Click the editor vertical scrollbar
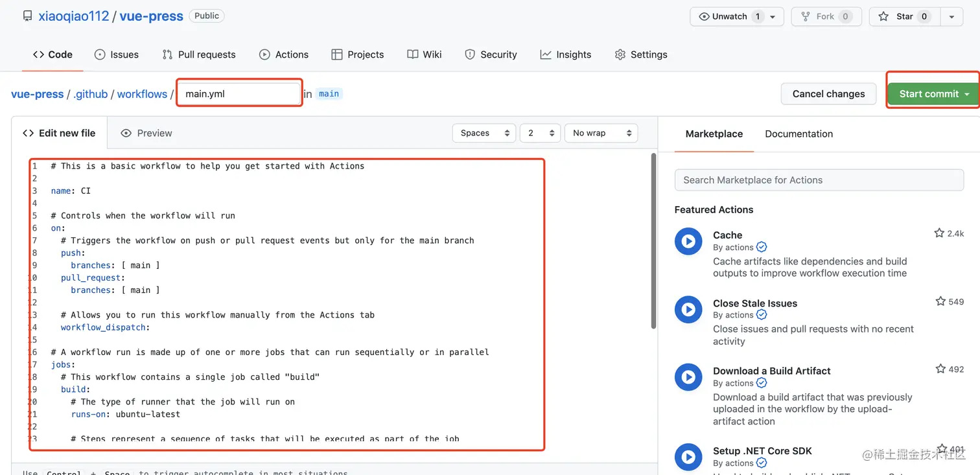The image size is (980, 475). pos(653,241)
